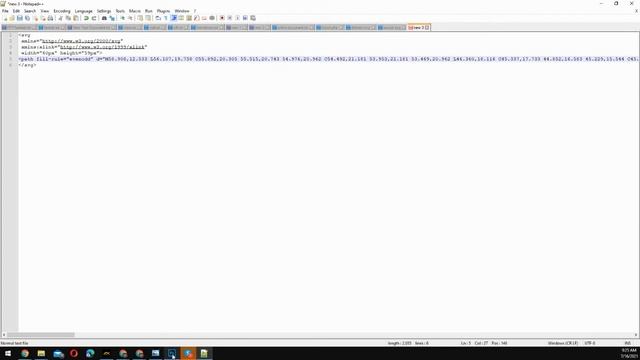Toggle word wrap in the toolbar

(x=158, y=18)
